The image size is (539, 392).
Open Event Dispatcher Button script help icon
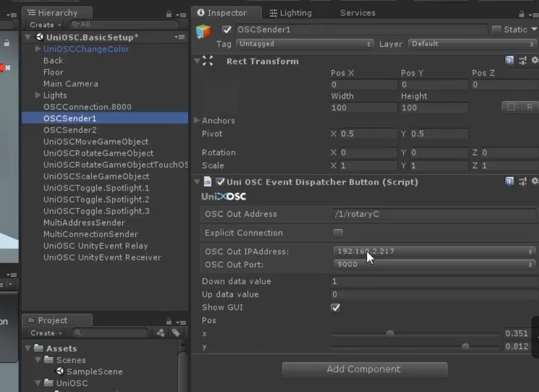(510, 181)
